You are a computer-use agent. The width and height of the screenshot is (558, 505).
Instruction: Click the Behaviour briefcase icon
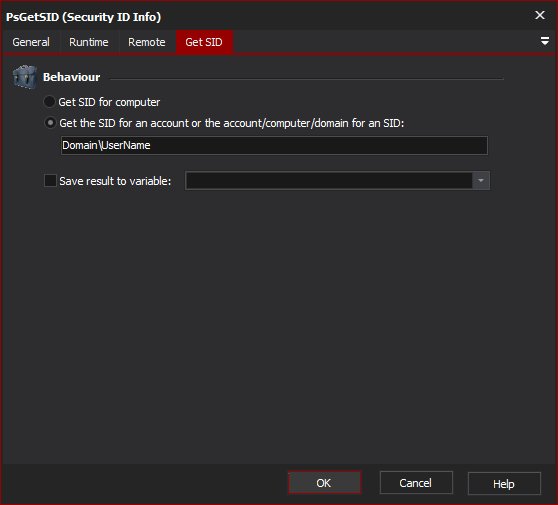click(x=25, y=77)
